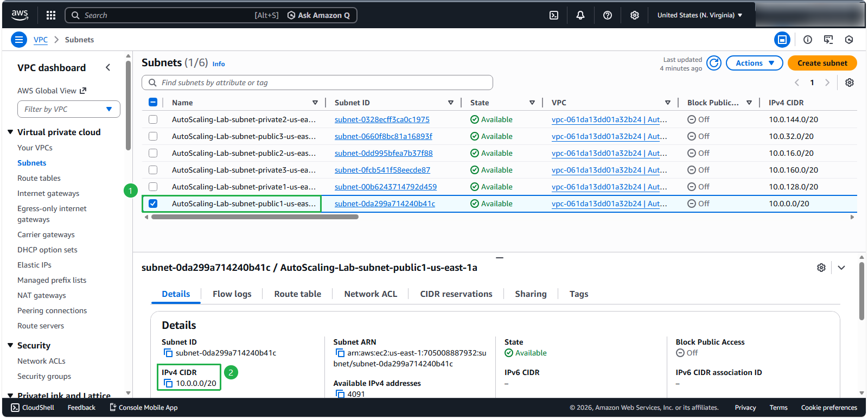The image size is (868, 419).
Task: Switch to the Sharing tab
Action: pos(531,294)
